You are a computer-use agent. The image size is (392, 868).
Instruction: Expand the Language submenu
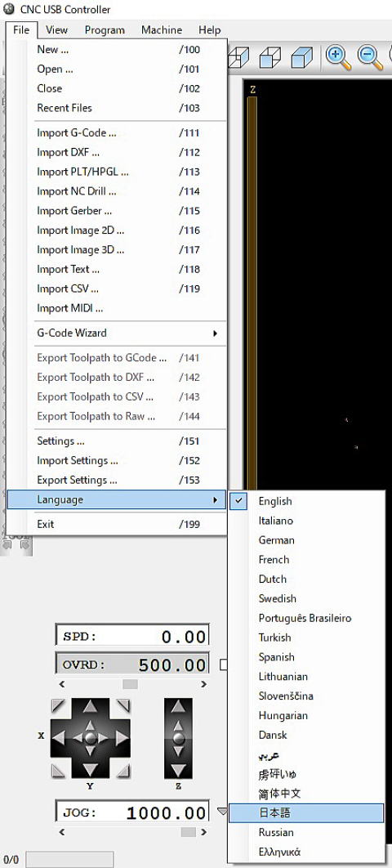tap(117, 499)
